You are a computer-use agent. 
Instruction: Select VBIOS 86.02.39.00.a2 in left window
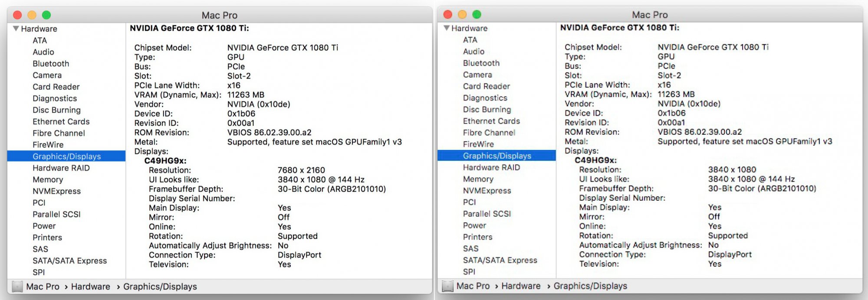tap(270, 133)
